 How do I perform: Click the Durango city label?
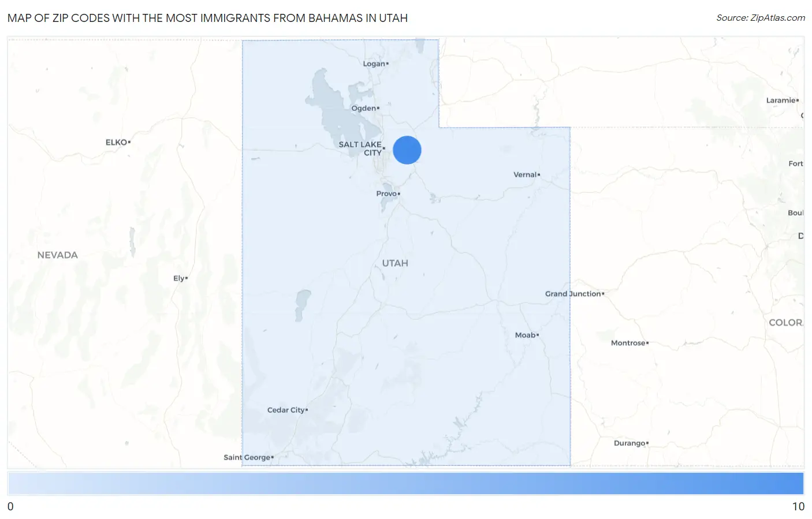click(x=630, y=443)
